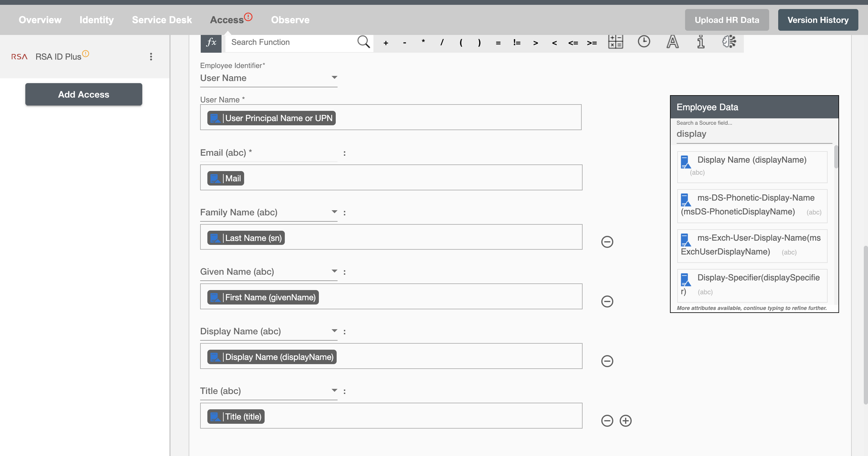Remove the Given Name mapping row
This screenshot has width=868, height=456.
(607, 301)
